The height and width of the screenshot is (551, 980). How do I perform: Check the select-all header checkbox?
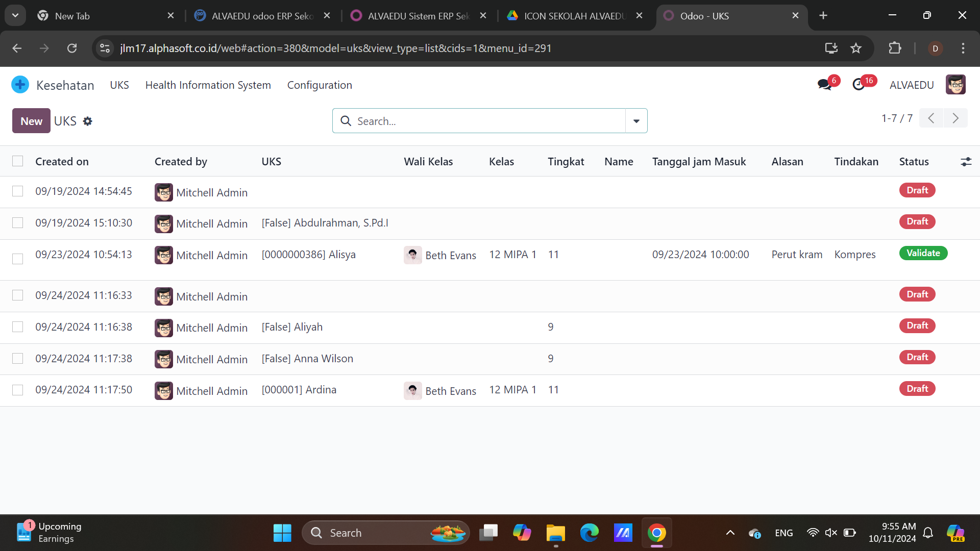click(18, 161)
